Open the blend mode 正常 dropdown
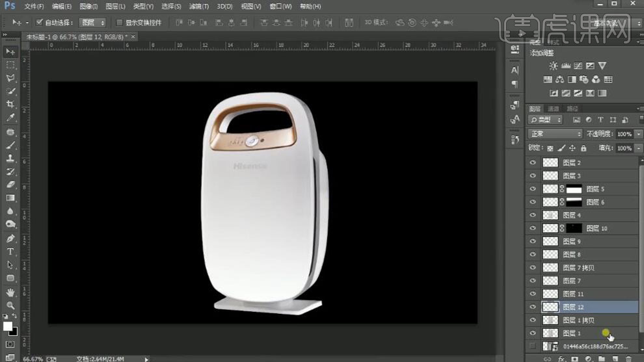This screenshot has width=644, height=362. 555,134
